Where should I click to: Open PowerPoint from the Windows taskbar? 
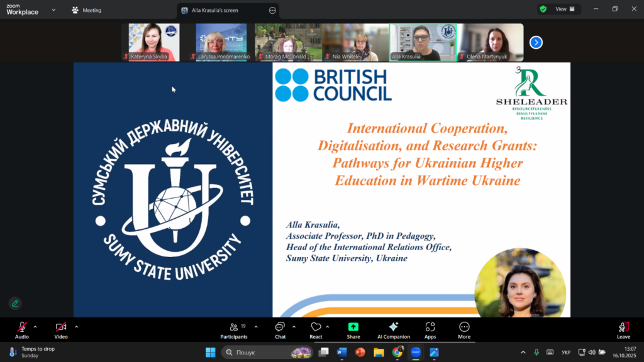[360, 353]
